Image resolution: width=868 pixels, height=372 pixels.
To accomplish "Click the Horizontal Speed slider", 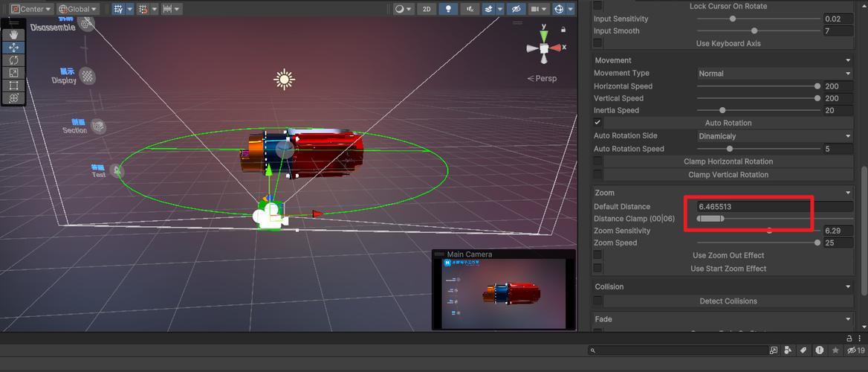I will (757, 86).
